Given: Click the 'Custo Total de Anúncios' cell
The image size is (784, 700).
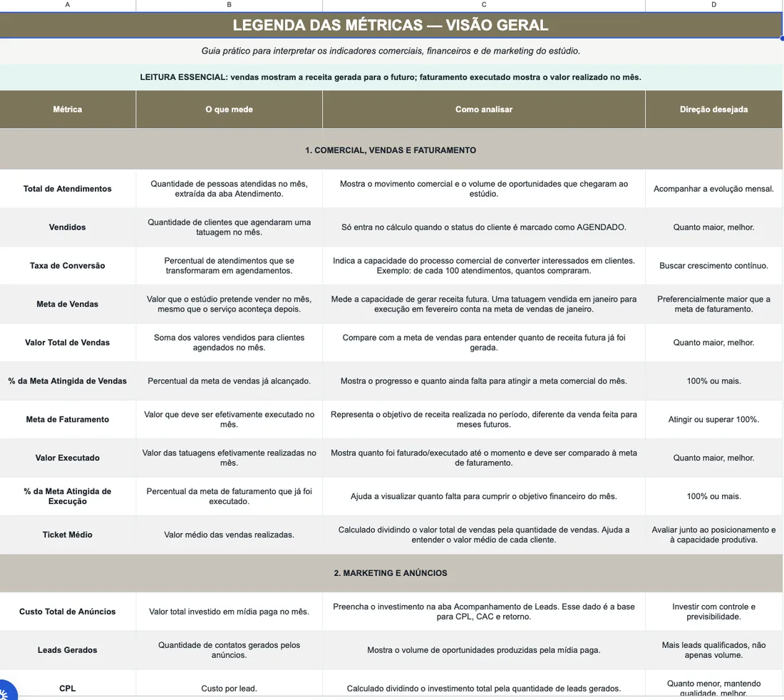Looking at the screenshot, I should coord(68,612).
